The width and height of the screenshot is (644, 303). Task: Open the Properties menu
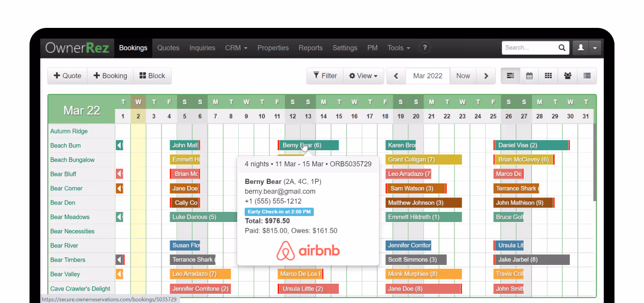(273, 48)
